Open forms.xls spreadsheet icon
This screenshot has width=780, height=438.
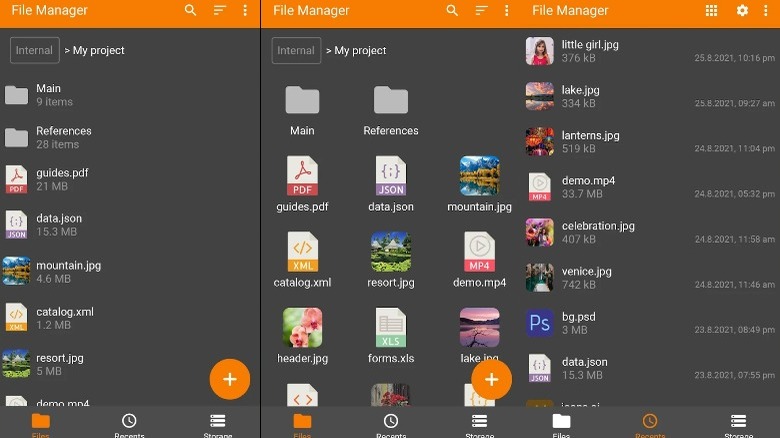[390, 328]
